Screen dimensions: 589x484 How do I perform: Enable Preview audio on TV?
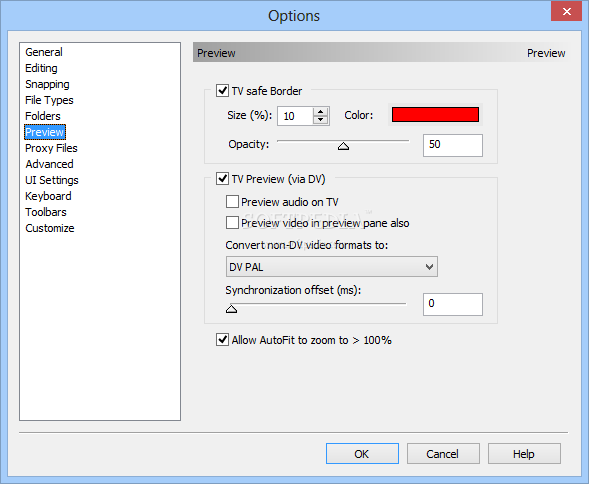[x=232, y=202]
